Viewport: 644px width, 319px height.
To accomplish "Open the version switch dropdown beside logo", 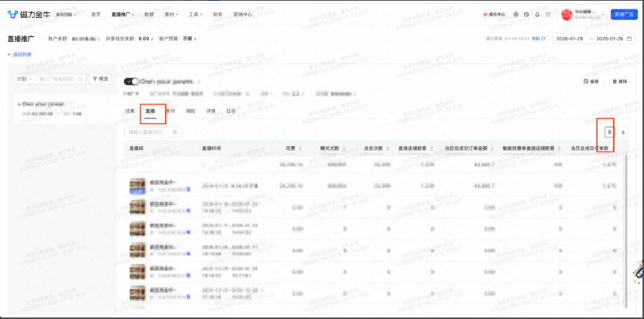I will pos(67,15).
